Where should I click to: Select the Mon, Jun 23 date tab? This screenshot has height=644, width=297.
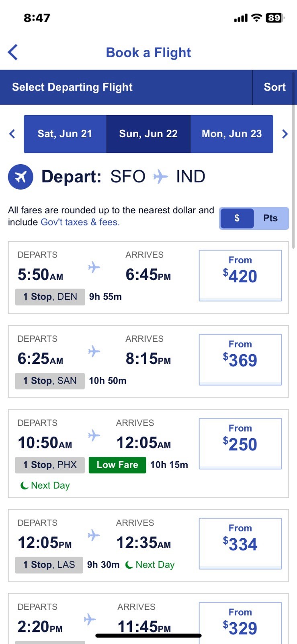coord(232,134)
